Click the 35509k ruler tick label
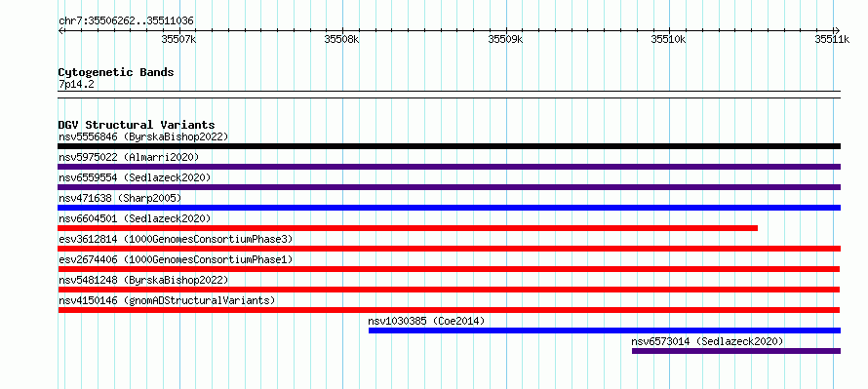 tap(505, 39)
